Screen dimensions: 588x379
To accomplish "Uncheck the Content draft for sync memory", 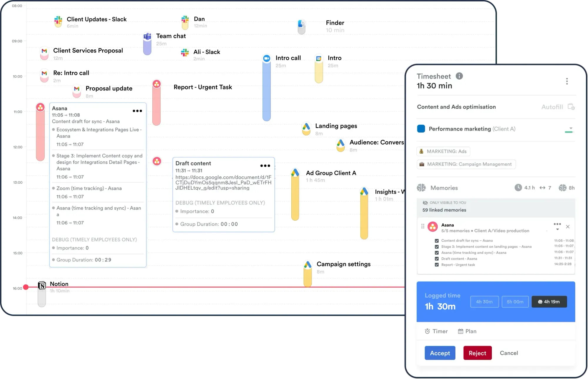I will coord(437,241).
